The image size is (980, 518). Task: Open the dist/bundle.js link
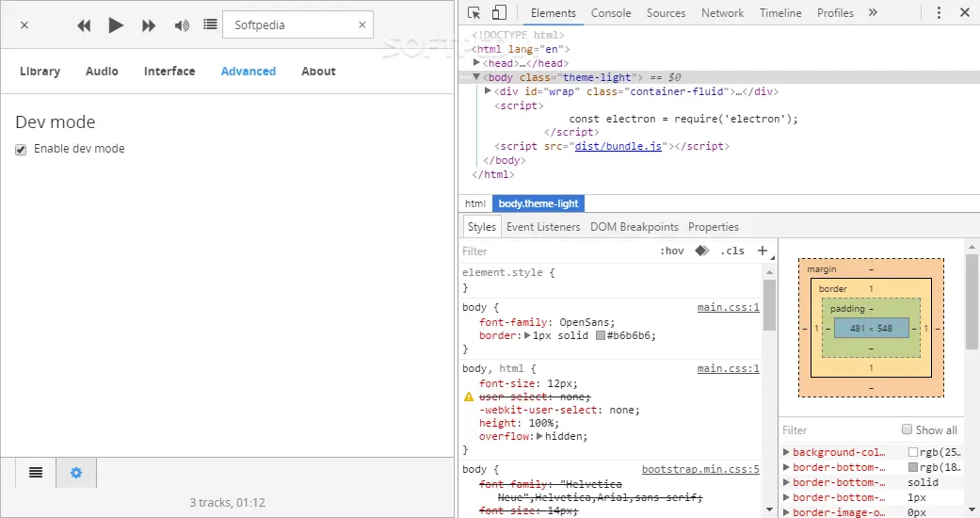618,147
